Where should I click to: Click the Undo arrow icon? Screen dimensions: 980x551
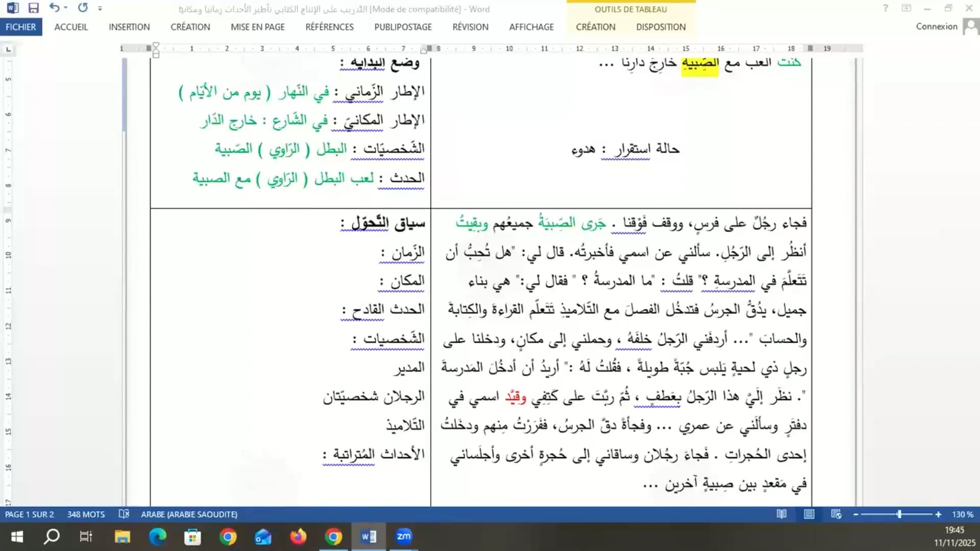coord(54,8)
